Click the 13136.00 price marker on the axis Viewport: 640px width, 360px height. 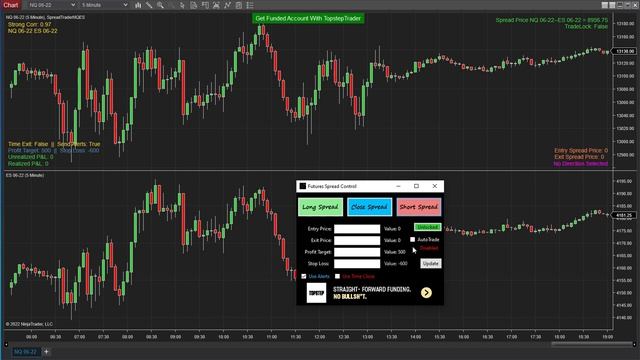pyautogui.click(x=625, y=51)
